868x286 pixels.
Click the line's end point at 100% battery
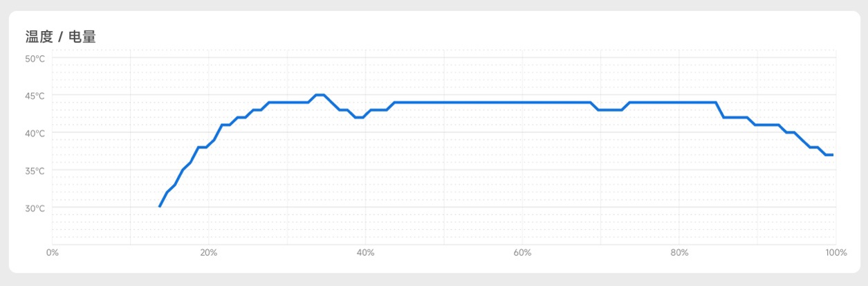point(832,154)
